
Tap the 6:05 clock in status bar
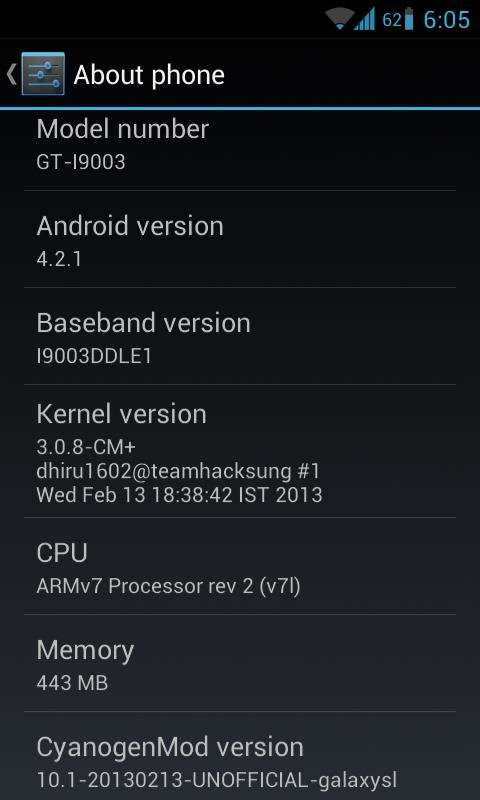pyautogui.click(x=446, y=20)
